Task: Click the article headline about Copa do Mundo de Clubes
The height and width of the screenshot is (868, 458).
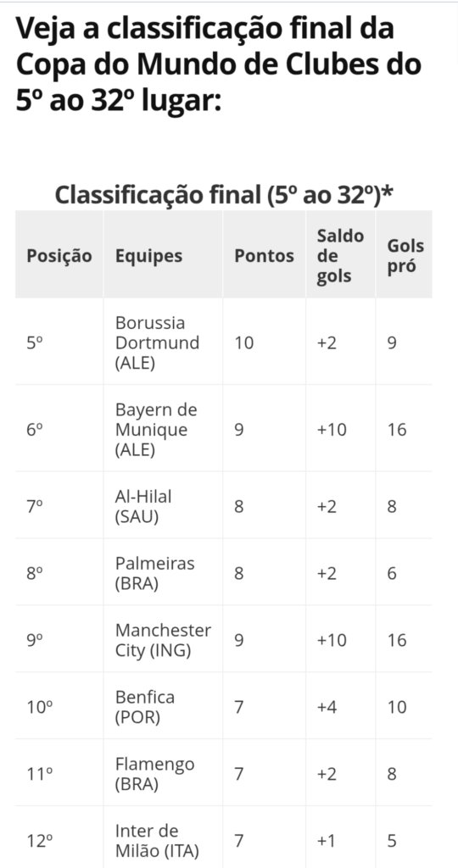Action: pos(218,64)
